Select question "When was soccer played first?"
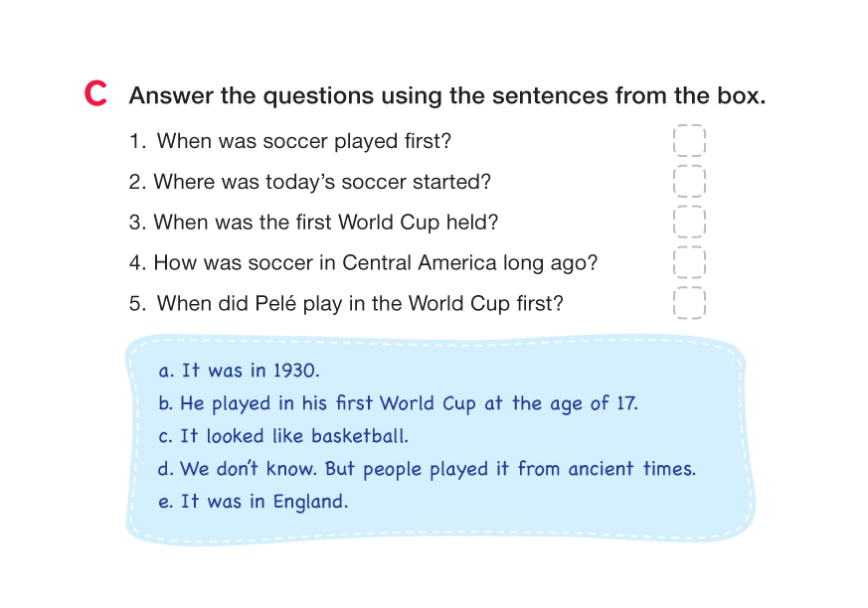868x608 pixels. [x=303, y=141]
